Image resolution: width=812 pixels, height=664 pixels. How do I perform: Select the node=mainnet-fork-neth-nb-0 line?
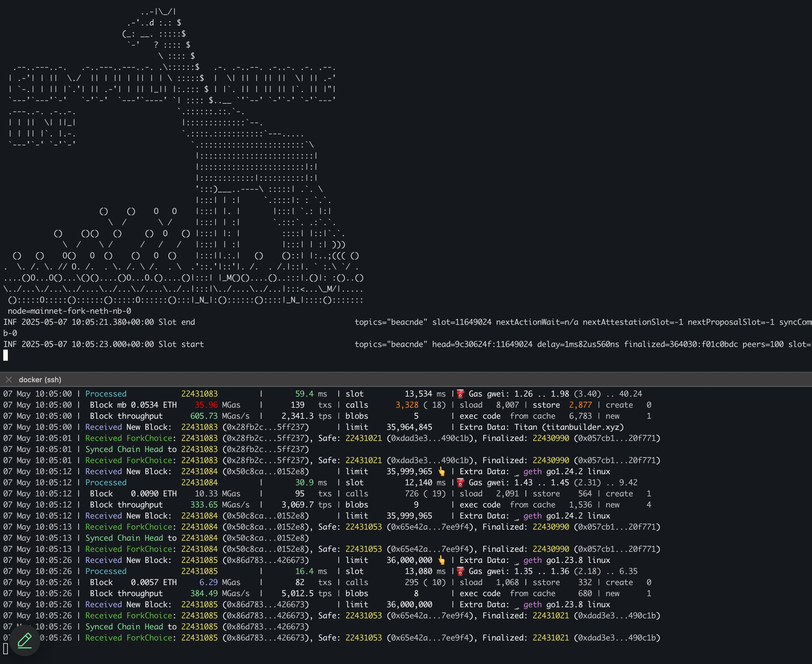tap(69, 311)
